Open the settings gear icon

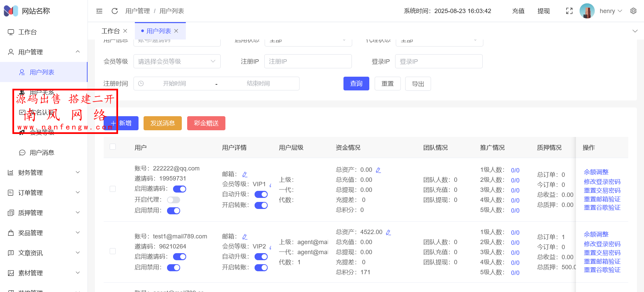(x=633, y=11)
